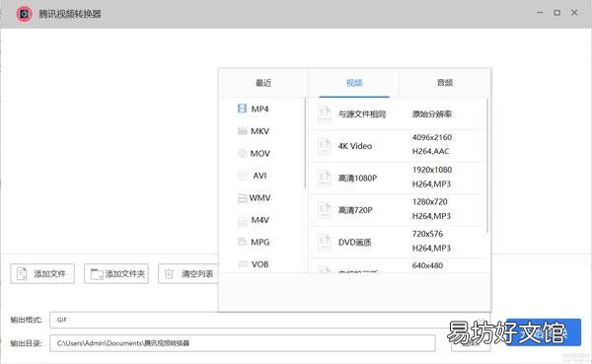Click the MOV label text
Image resolution: width=592 pixels, height=364 pixels.
(260, 154)
